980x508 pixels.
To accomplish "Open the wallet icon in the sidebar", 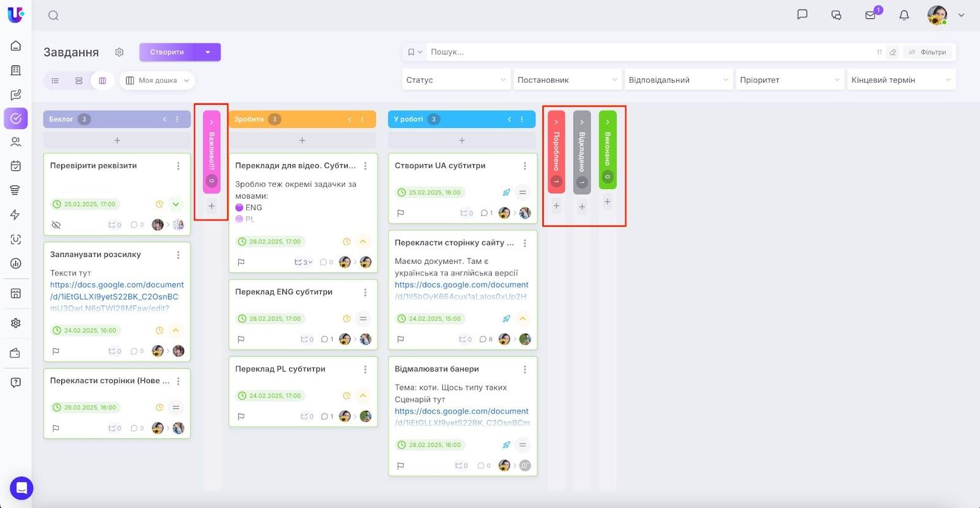I will coord(16,353).
